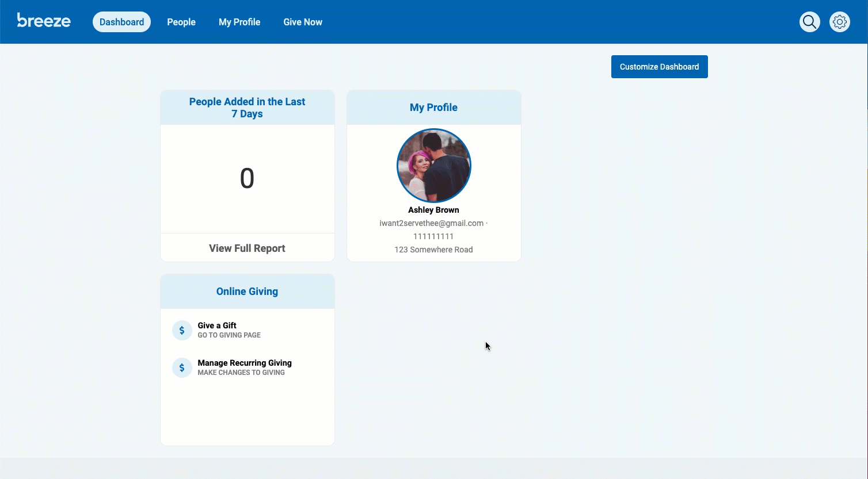Click the My Profile card header

[x=433, y=108]
